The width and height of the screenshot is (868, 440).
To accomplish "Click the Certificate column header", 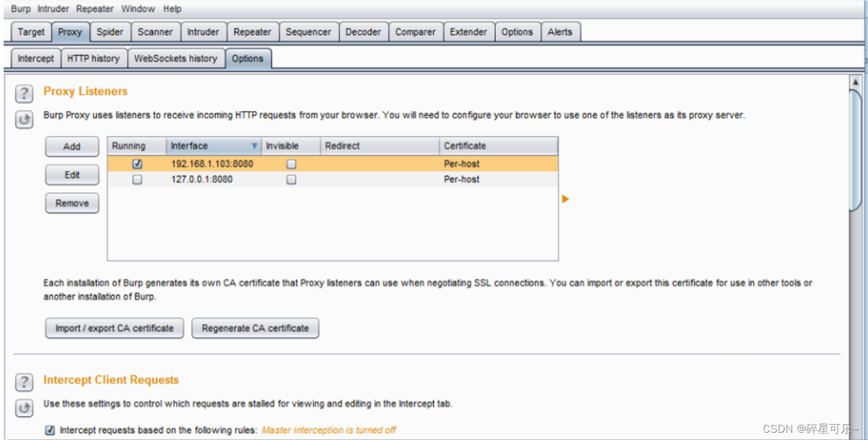I will (x=498, y=146).
